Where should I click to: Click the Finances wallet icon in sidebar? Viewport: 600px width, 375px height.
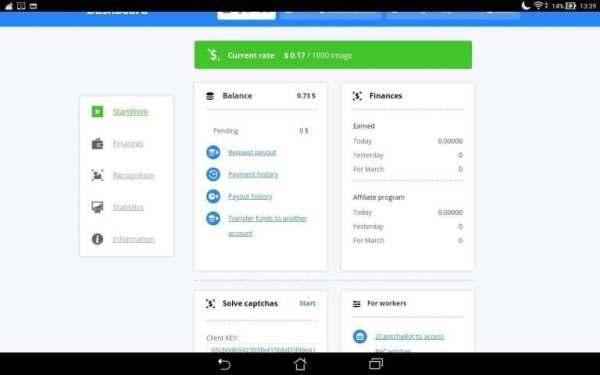click(97, 143)
